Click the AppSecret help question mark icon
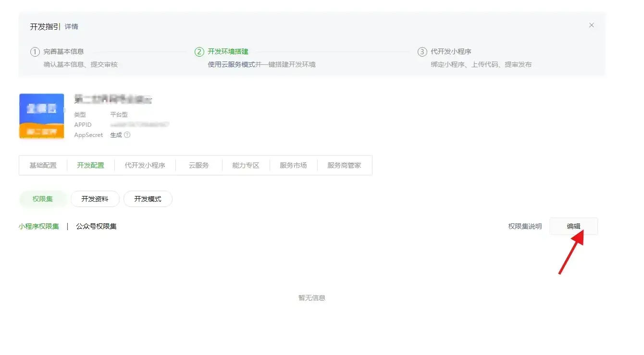The height and width of the screenshot is (355, 644). coord(127,135)
